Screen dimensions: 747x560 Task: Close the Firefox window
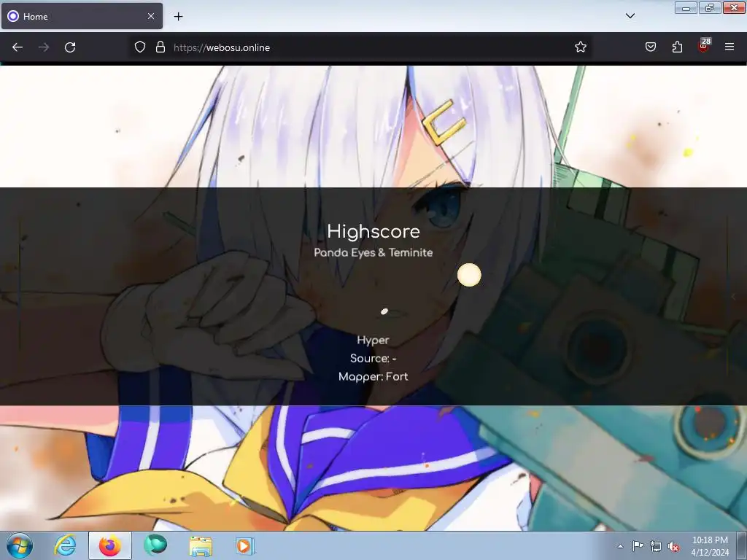pyautogui.click(x=734, y=8)
